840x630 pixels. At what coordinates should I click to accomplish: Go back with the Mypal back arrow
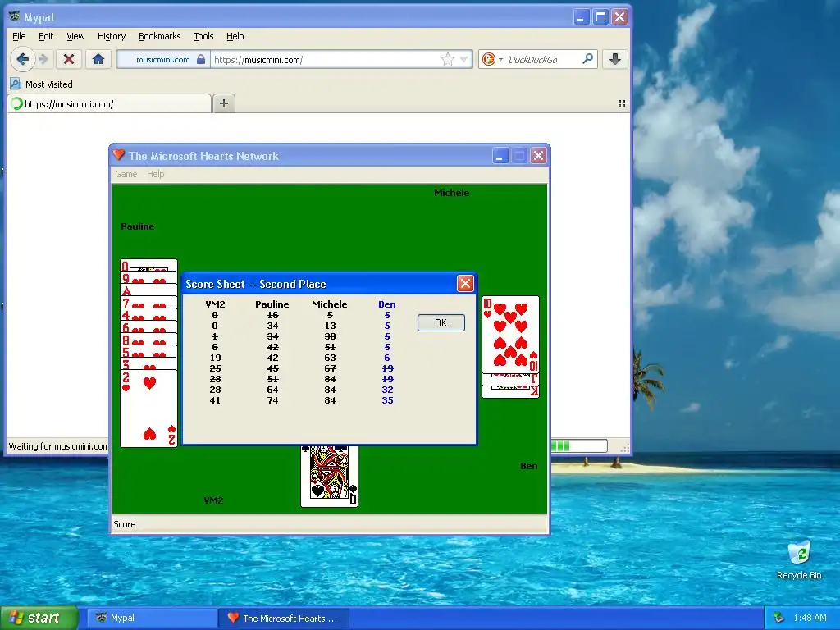point(22,59)
